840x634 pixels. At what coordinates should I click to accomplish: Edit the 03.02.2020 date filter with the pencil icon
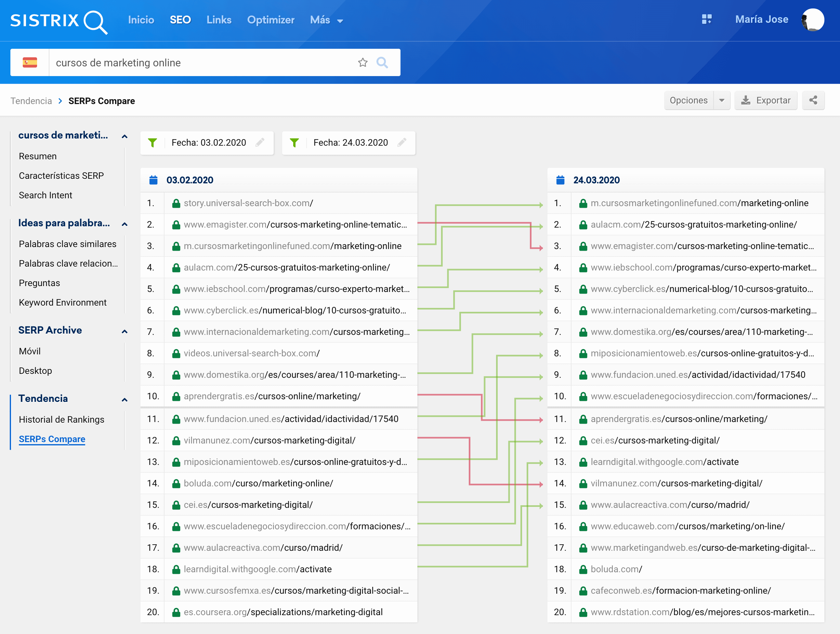(x=260, y=142)
